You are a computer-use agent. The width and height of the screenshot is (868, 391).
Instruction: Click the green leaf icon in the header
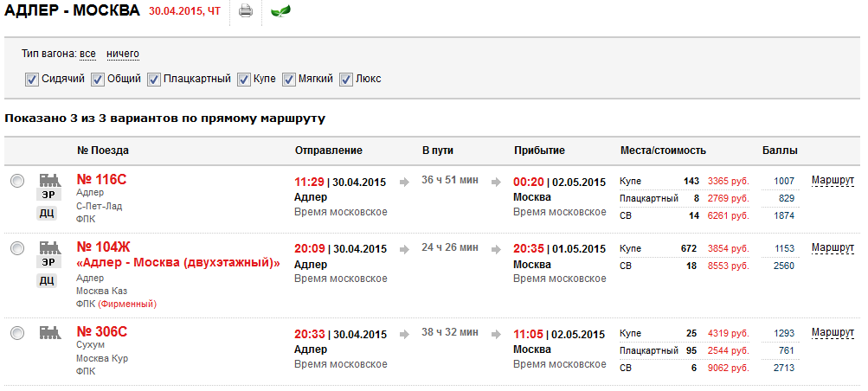[x=280, y=11]
